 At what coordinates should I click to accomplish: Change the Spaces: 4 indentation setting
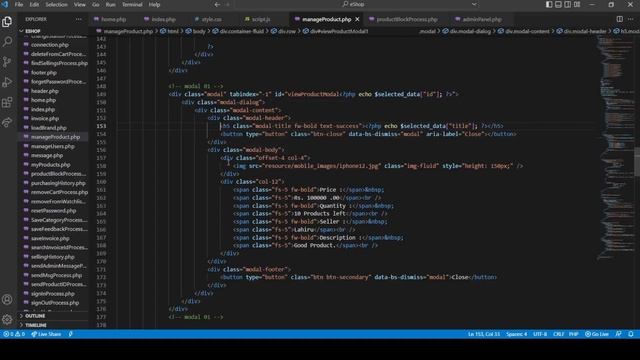[x=516, y=334]
